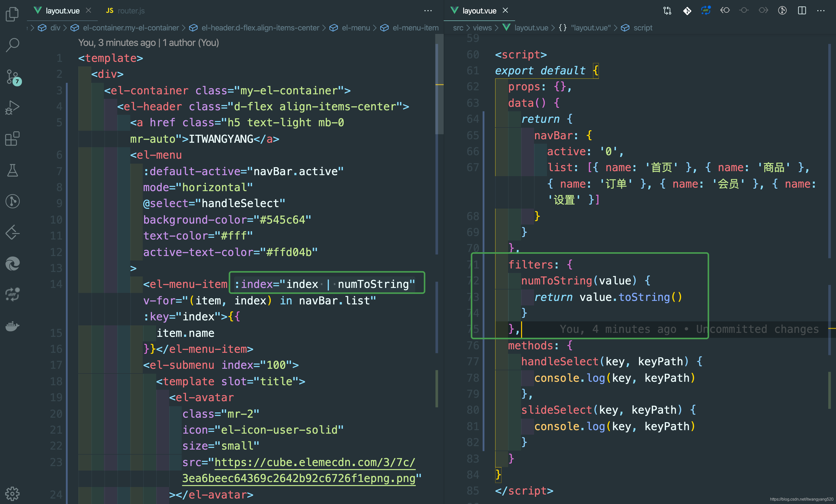Select the left layout.vue tab

(62, 11)
